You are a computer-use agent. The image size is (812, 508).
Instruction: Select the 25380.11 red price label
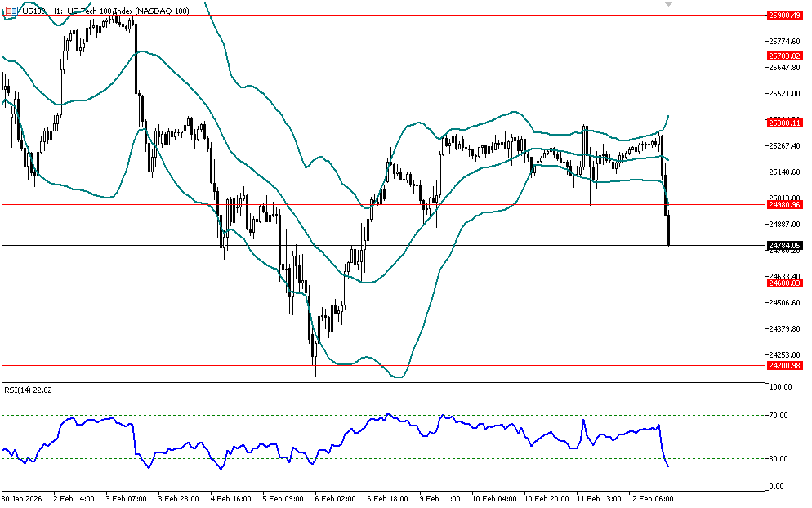click(783, 123)
